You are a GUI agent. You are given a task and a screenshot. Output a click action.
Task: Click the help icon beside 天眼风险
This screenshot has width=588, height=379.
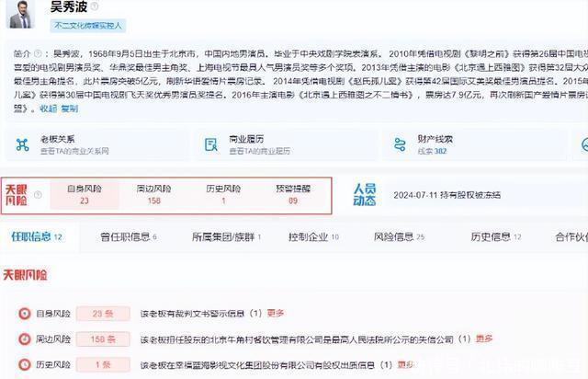38,195
